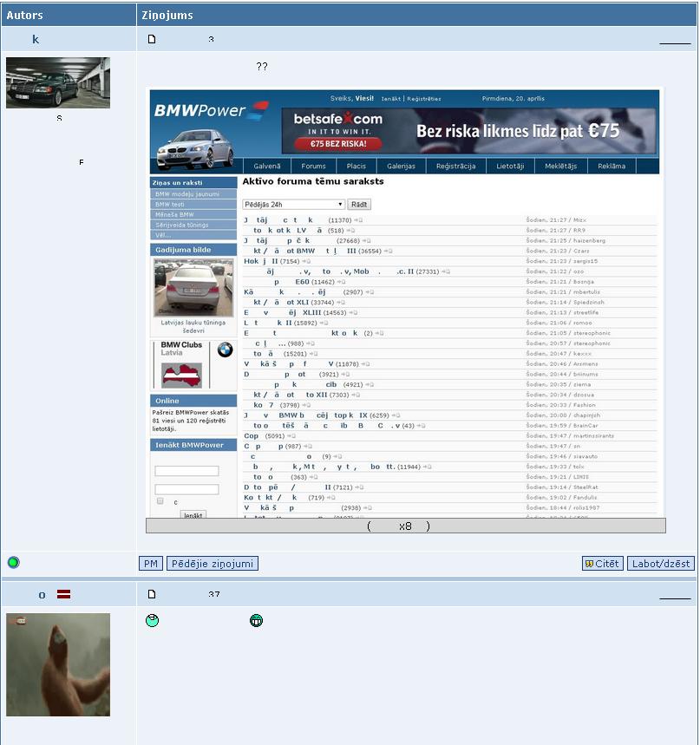This screenshot has width=700, height=745.
Task: Click the gray x8 bar below embedded image
Action: coord(405,526)
